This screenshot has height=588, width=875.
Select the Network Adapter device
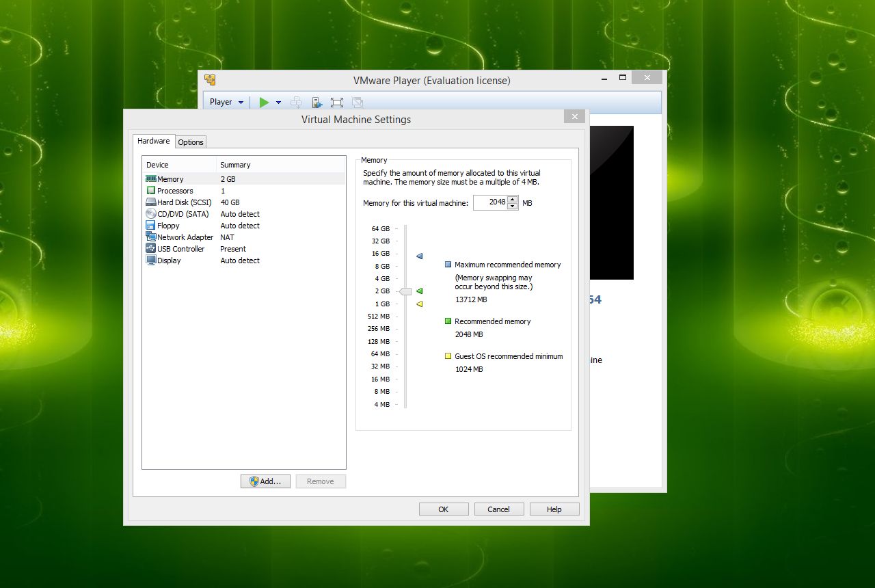tap(185, 237)
